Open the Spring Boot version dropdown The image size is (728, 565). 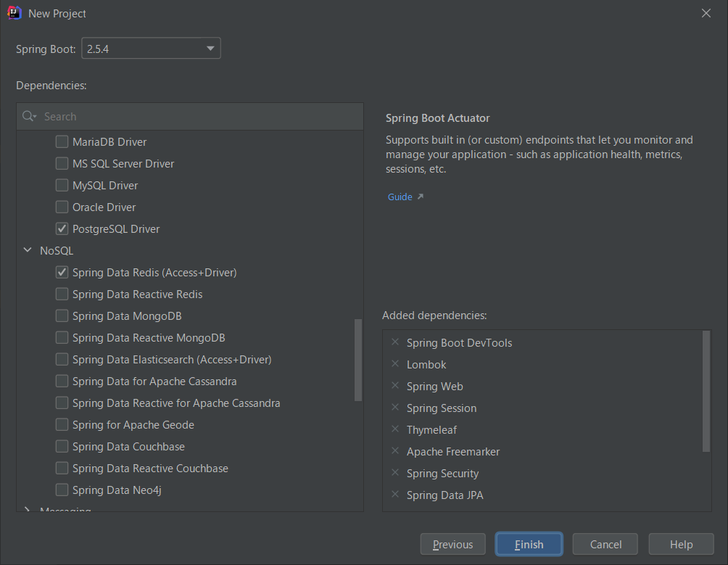(x=151, y=49)
